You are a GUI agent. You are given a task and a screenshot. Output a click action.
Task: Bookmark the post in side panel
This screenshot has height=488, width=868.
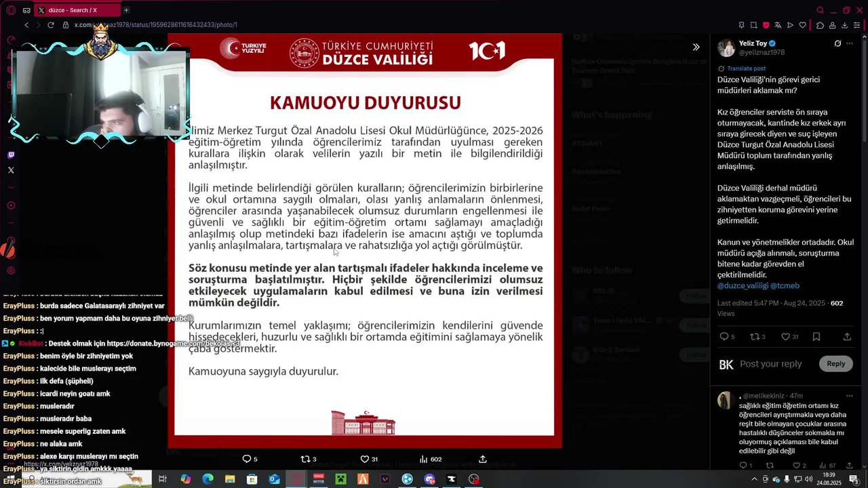(816, 336)
